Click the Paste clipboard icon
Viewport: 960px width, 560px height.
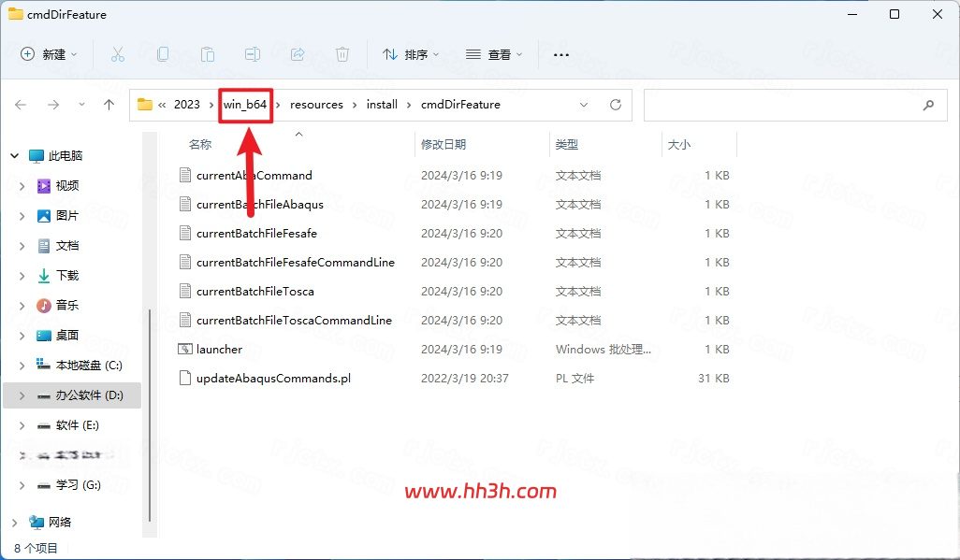coord(208,54)
